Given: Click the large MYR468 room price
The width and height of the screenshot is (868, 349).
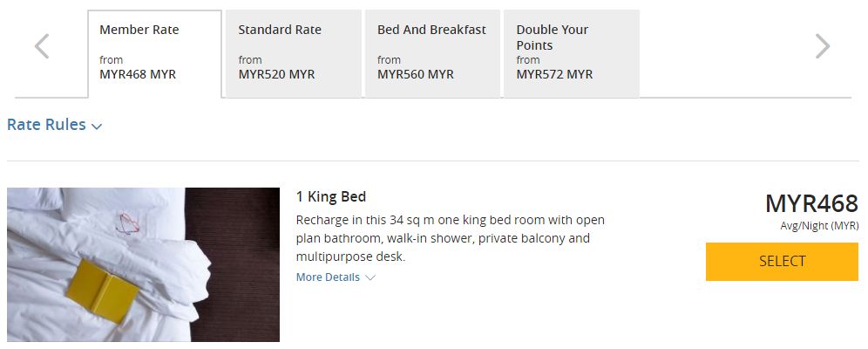Looking at the screenshot, I should pos(811,204).
